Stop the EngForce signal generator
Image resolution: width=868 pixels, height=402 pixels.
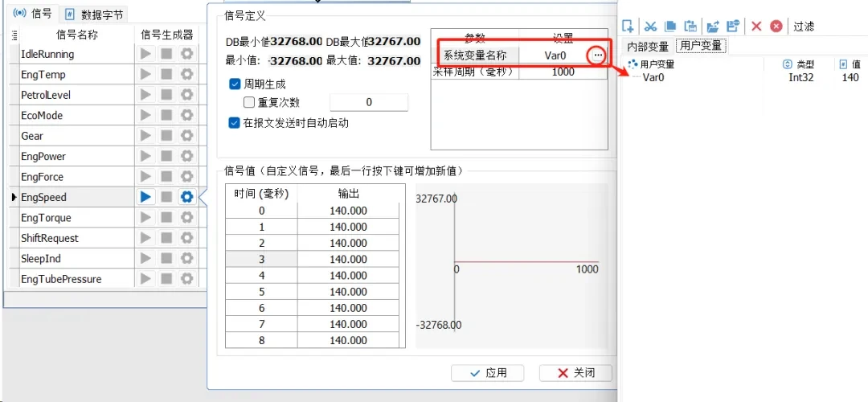tap(166, 177)
